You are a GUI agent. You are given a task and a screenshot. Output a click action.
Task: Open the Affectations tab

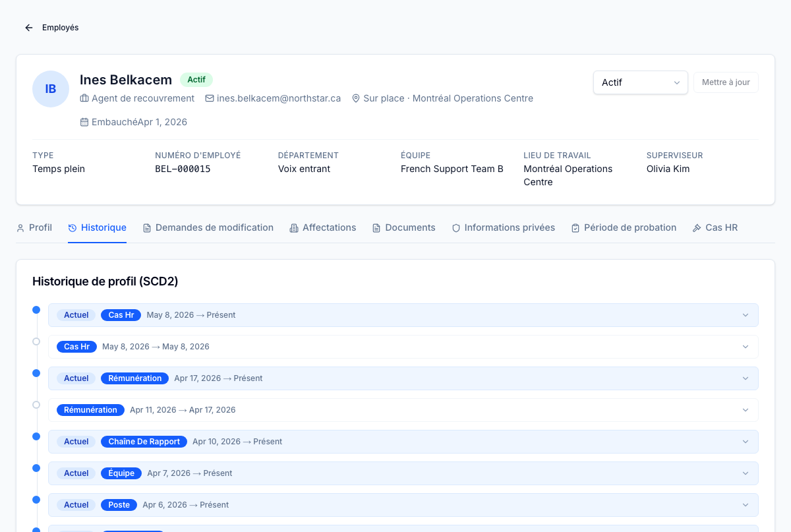pos(322,227)
